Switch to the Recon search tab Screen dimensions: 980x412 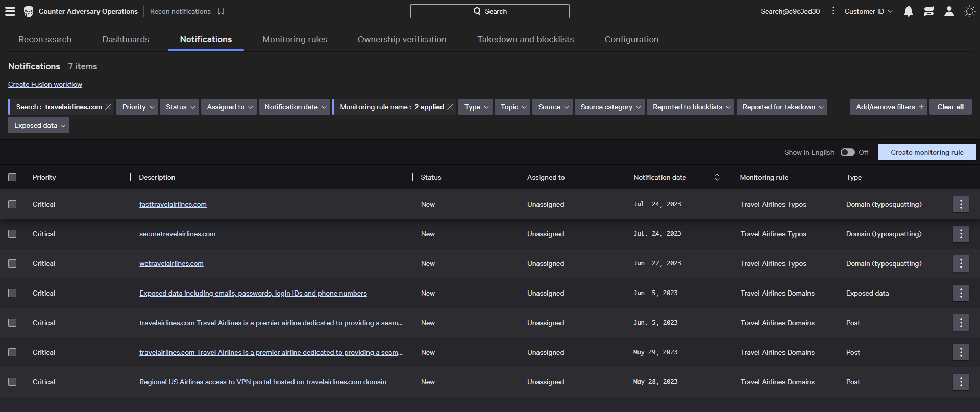tap(45, 39)
